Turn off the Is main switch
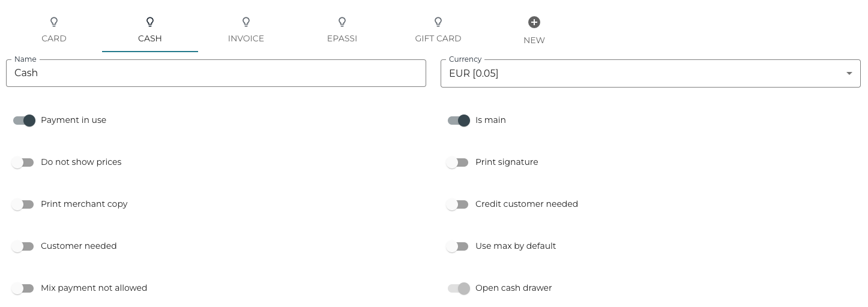This screenshot has width=868, height=307. 459,121
